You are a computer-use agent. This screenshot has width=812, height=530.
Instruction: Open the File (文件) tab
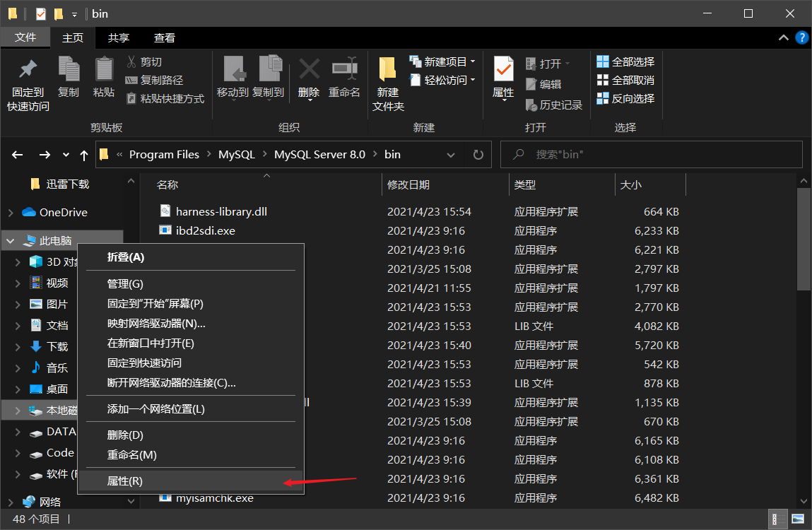(x=25, y=37)
